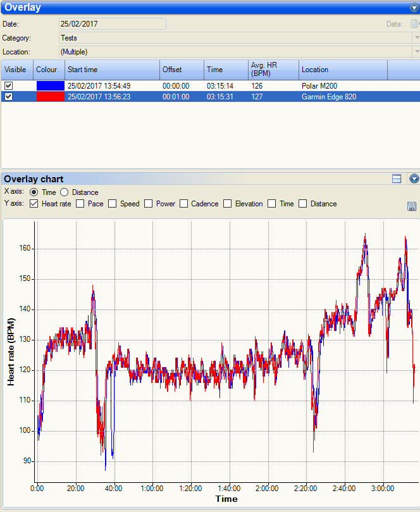The image size is (420, 512).
Task: Open the Category dropdown arrow
Action: [x=416, y=38]
